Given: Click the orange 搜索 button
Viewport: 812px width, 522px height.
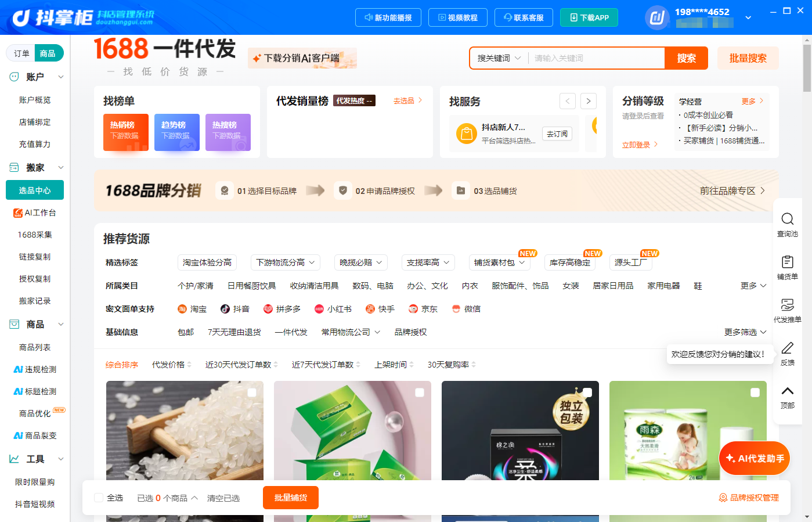Looking at the screenshot, I should (686, 58).
